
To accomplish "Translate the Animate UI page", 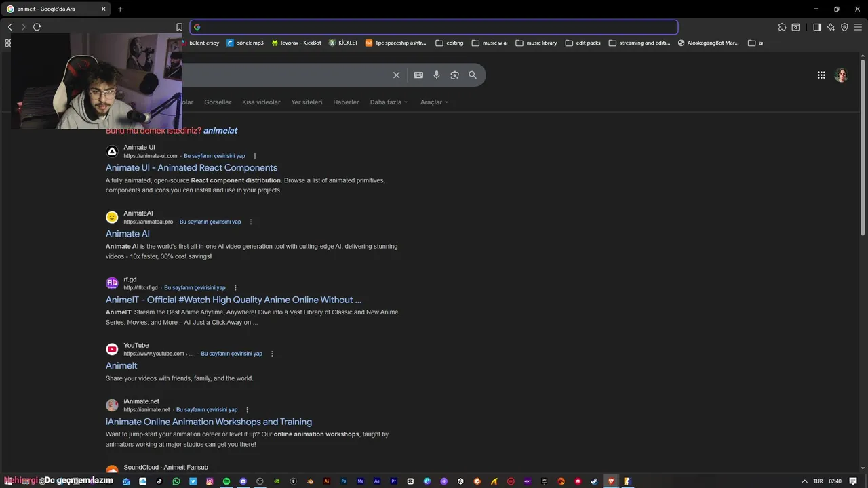I will coord(214,156).
